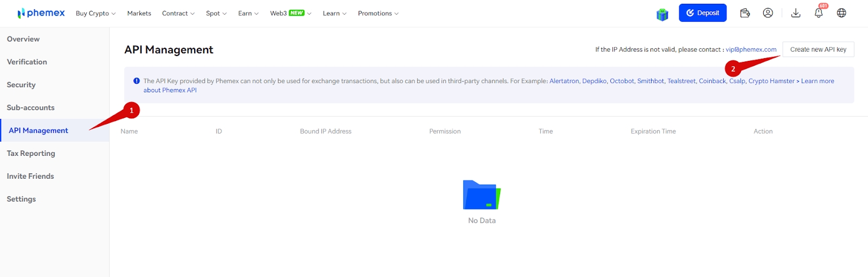868x277 pixels.
Task: Click the blue info icon in notice
Action: pyautogui.click(x=137, y=81)
